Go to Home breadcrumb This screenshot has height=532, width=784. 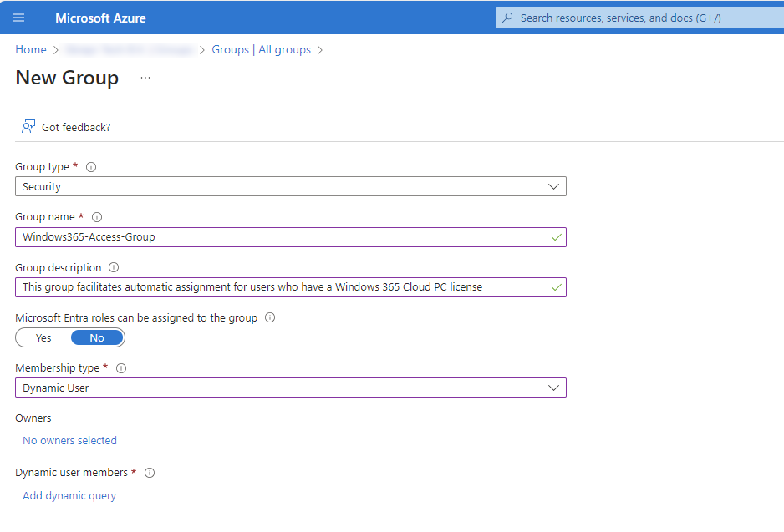point(31,50)
